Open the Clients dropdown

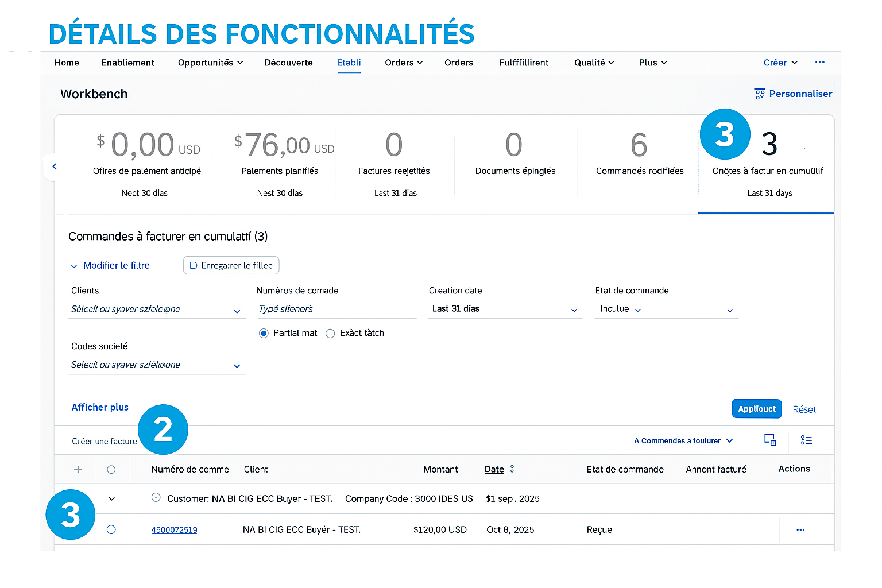[237, 311]
